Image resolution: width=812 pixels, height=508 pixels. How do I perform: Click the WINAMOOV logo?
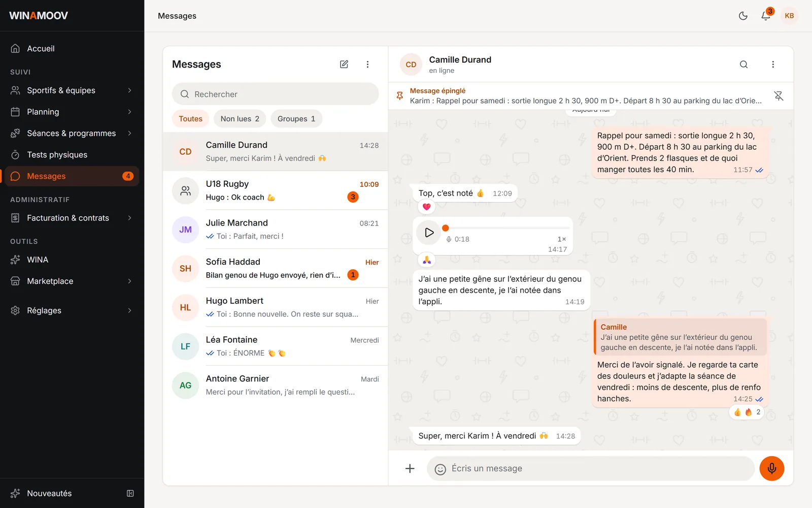coord(39,16)
